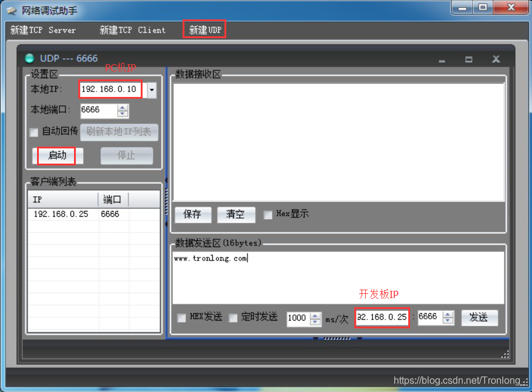The image size is (532, 392).
Task: Close the UDP --- 6666 child window
Action: pos(496,59)
